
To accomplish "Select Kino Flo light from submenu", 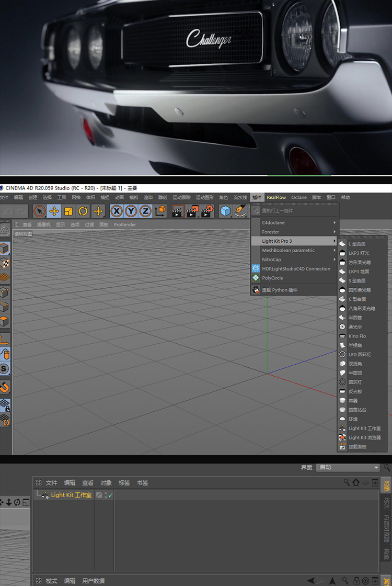I will (x=357, y=336).
